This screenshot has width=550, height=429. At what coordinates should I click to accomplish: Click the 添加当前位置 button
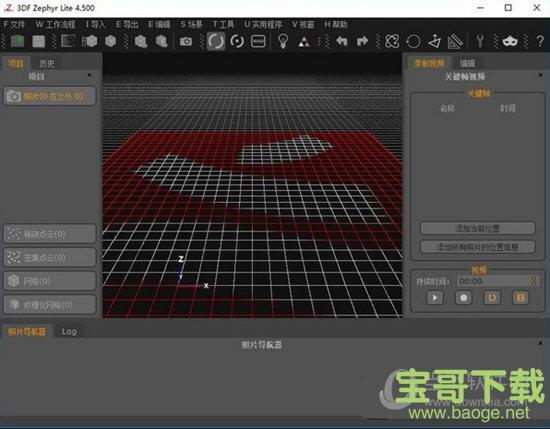pos(478,228)
